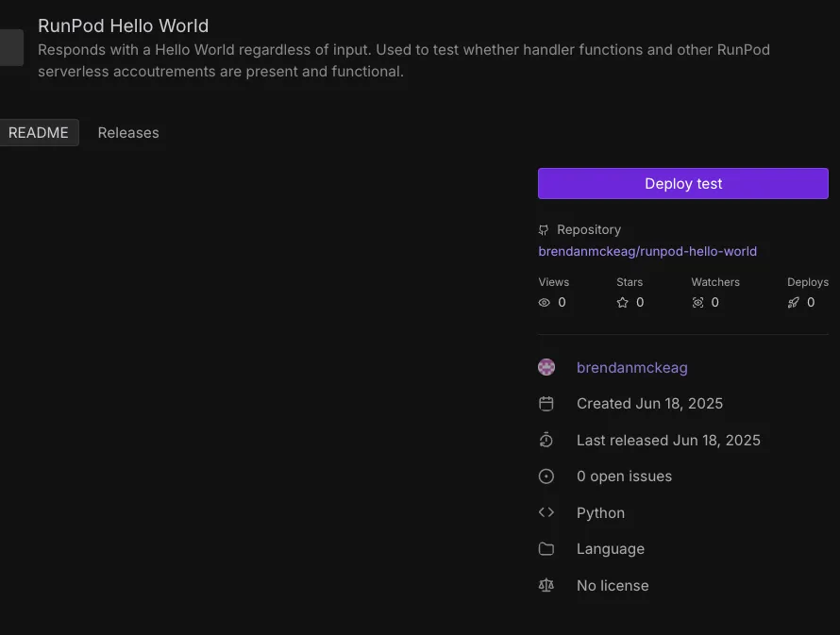Click the project logo thumbnail beside title
The height and width of the screenshot is (635, 840).
pyautogui.click(x=11, y=48)
